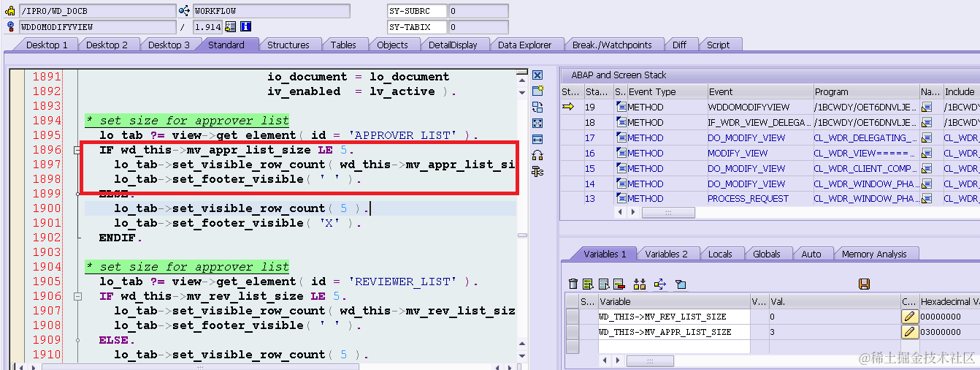Screen dimensions: 980x370
Task: Click line number 1900 in editor
Action: [47, 208]
